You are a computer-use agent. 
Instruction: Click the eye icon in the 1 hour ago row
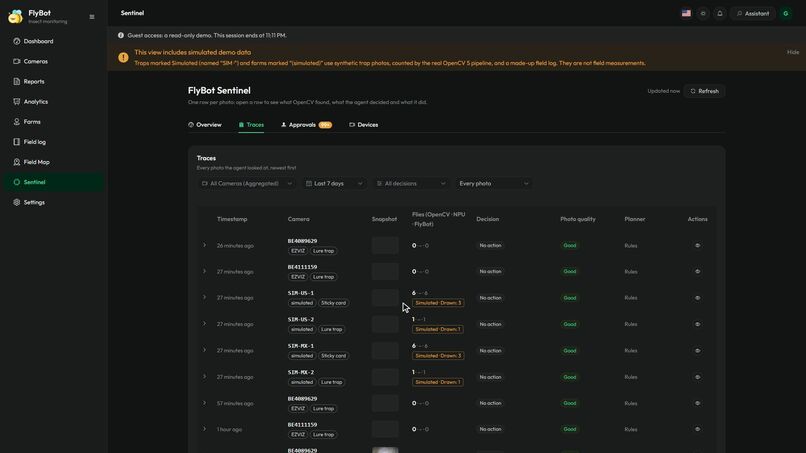pyautogui.click(x=698, y=429)
